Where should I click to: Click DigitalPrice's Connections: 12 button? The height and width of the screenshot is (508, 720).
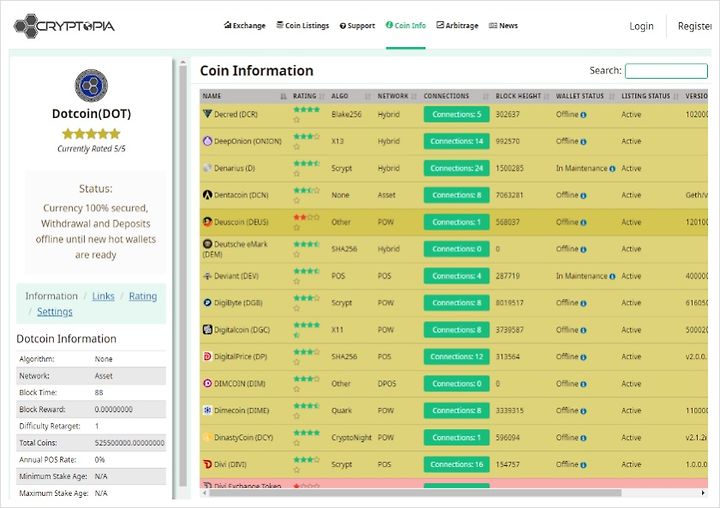pos(456,356)
